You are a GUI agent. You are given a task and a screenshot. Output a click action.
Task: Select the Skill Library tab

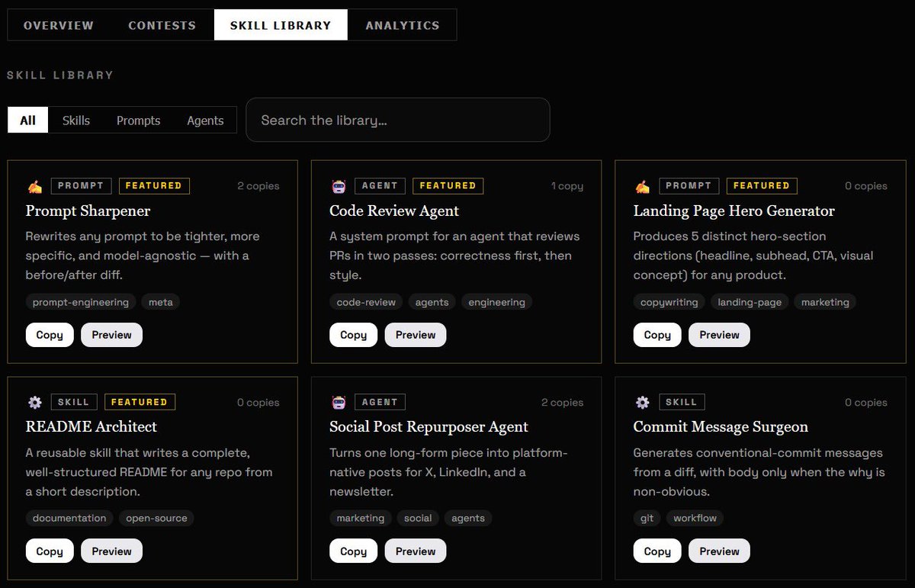[281, 25]
